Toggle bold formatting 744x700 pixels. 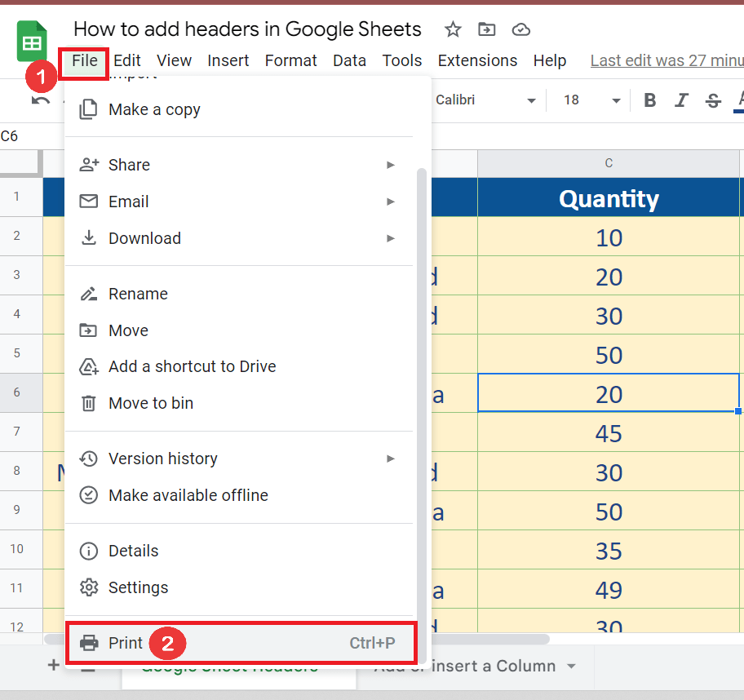point(649,100)
